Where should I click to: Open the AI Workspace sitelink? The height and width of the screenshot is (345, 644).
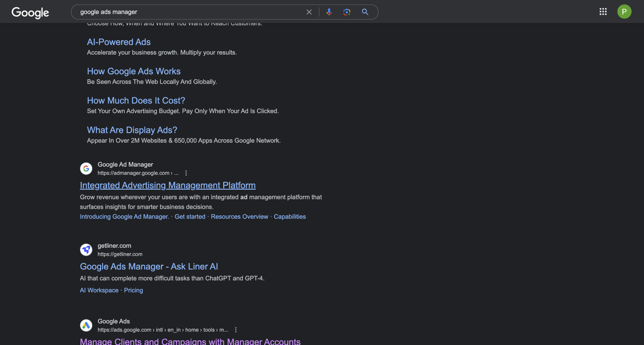pos(99,290)
